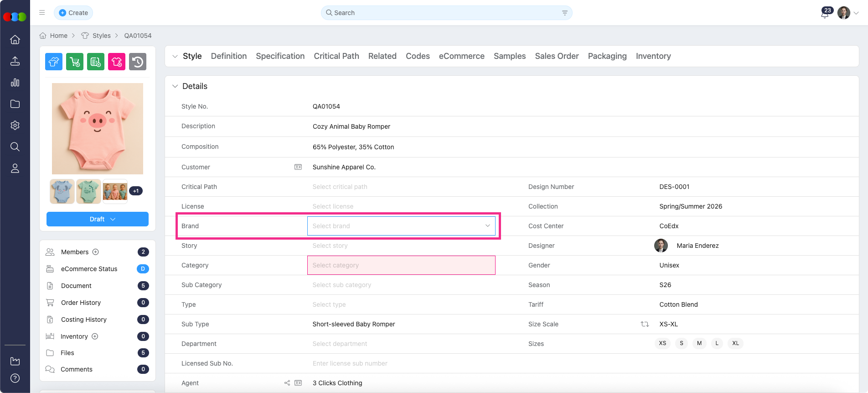The image size is (868, 393).
Task: Go to Styles breadcrumb link
Action: pyautogui.click(x=101, y=36)
